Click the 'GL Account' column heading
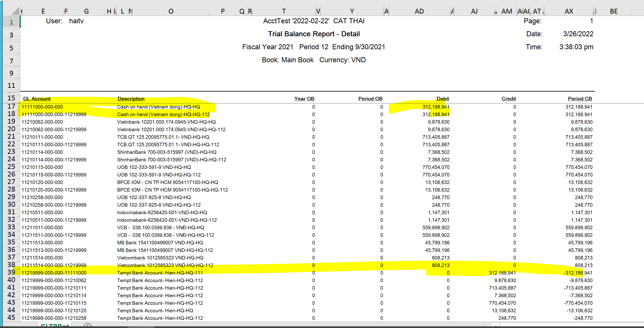Image resolution: width=644 pixels, height=328 pixels. pos(37,99)
